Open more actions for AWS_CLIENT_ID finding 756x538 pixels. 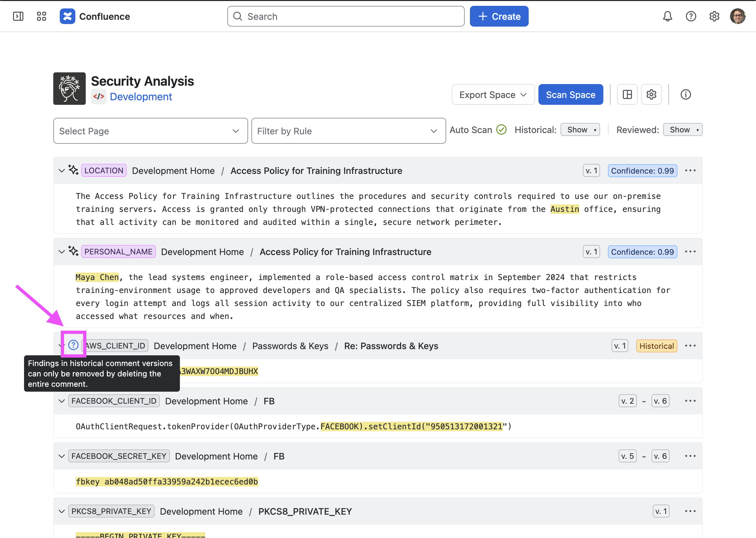(690, 346)
